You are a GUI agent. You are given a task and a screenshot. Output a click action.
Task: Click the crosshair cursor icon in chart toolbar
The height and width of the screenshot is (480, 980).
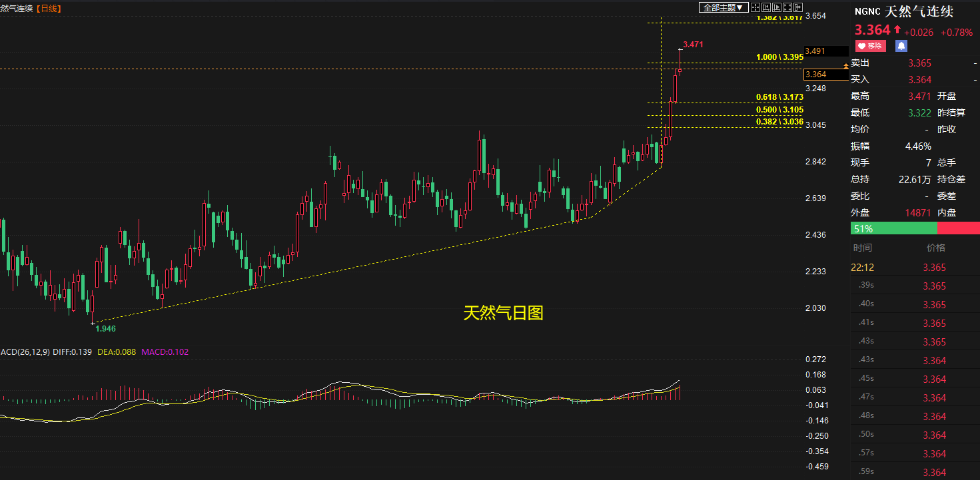[755, 8]
